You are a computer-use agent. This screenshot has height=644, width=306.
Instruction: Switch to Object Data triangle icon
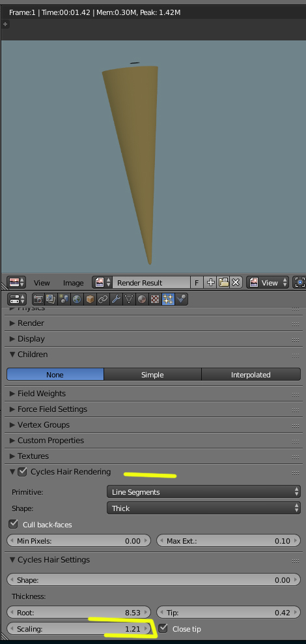129,299
